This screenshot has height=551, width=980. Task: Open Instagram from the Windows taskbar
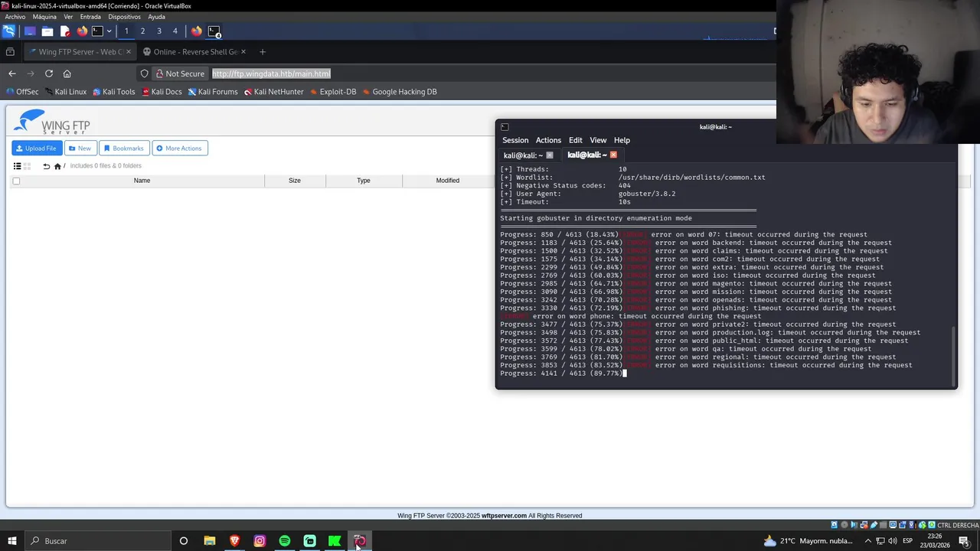260,541
